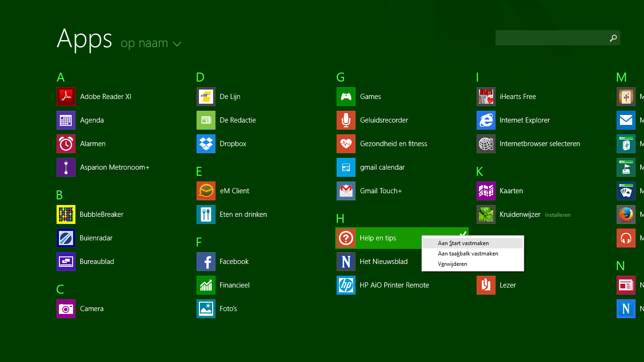Click the Kruidenwijzer app icon
Screen dimensions: 644x362
tap(486, 214)
